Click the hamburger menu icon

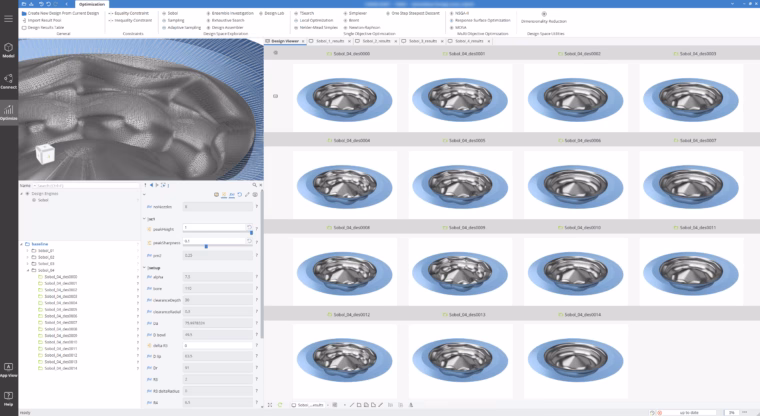[x=8, y=19]
